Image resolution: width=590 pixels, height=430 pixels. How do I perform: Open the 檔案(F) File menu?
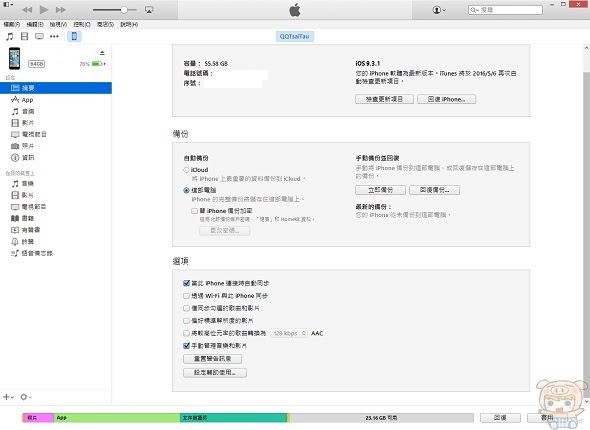coord(12,24)
